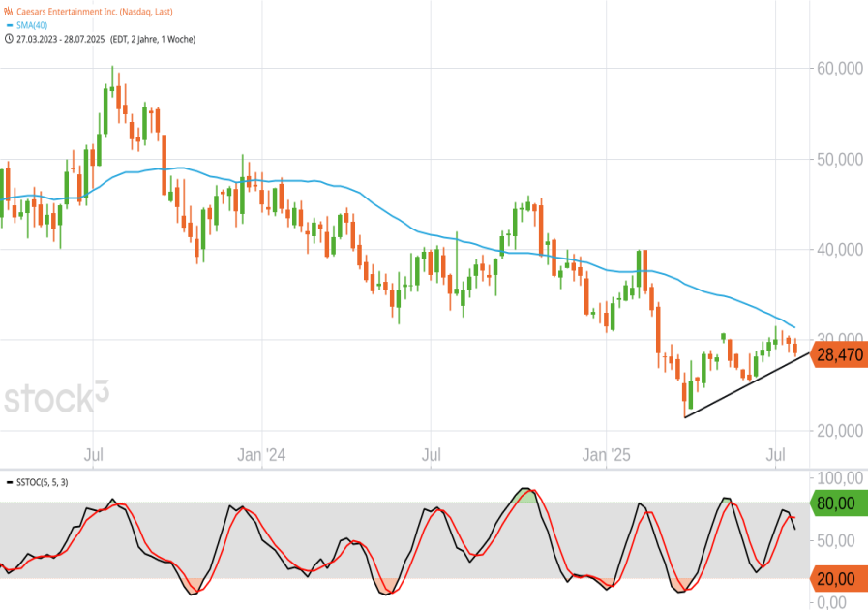Click the 50,00 stochastic axis label
Viewport: 868px width, 610px height.
point(836,540)
